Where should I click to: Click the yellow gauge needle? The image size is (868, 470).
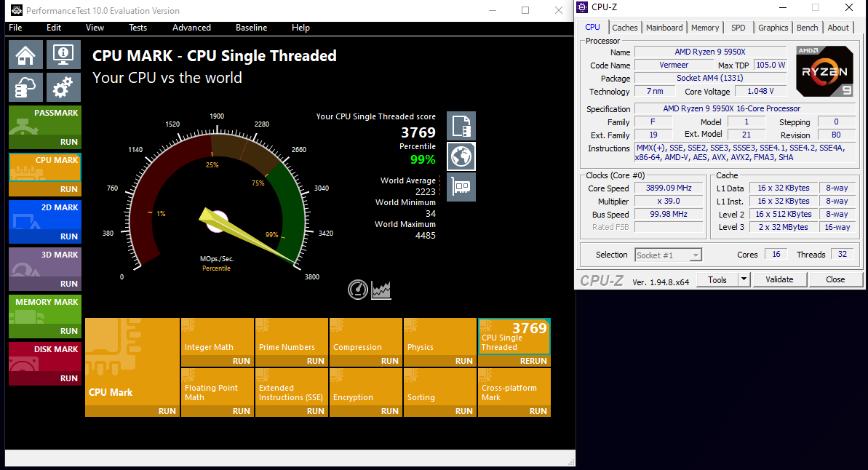pyautogui.click(x=247, y=235)
